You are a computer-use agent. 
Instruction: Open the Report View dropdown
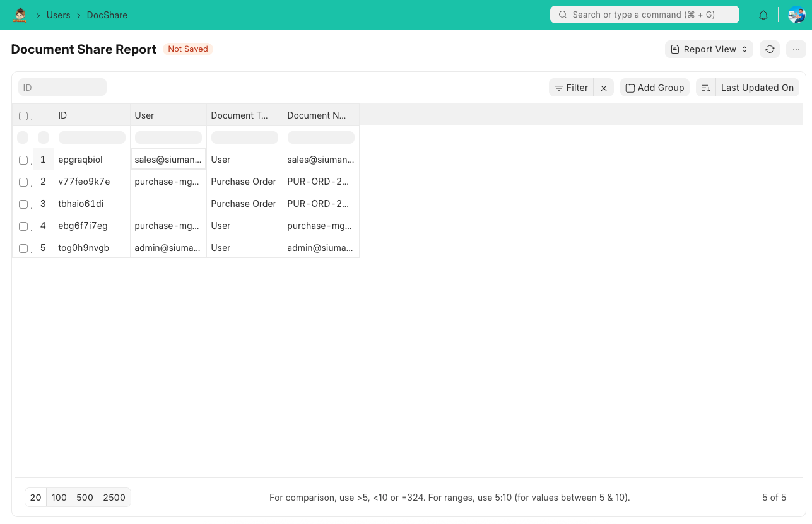click(709, 49)
